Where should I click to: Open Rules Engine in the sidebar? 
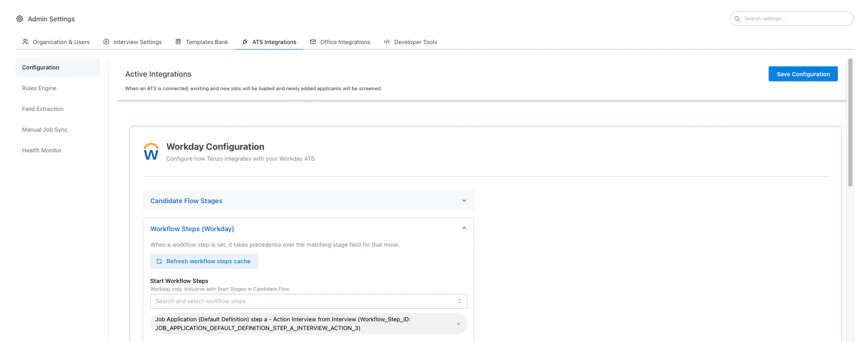57,88
